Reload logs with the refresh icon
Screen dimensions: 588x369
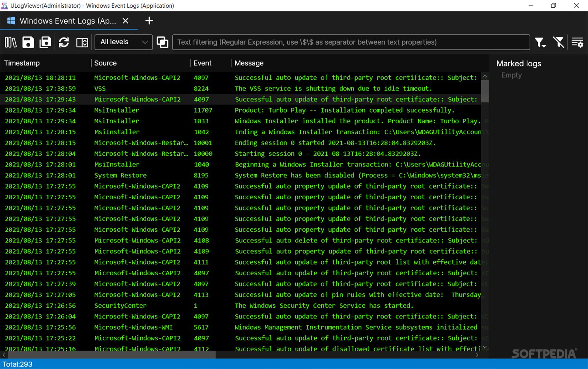tap(64, 42)
